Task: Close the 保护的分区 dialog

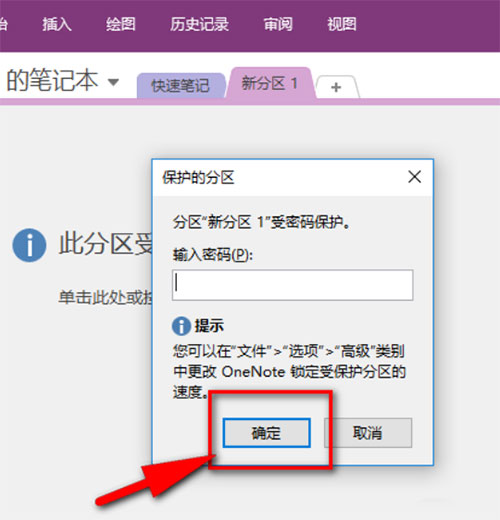Action: point(415,177)
